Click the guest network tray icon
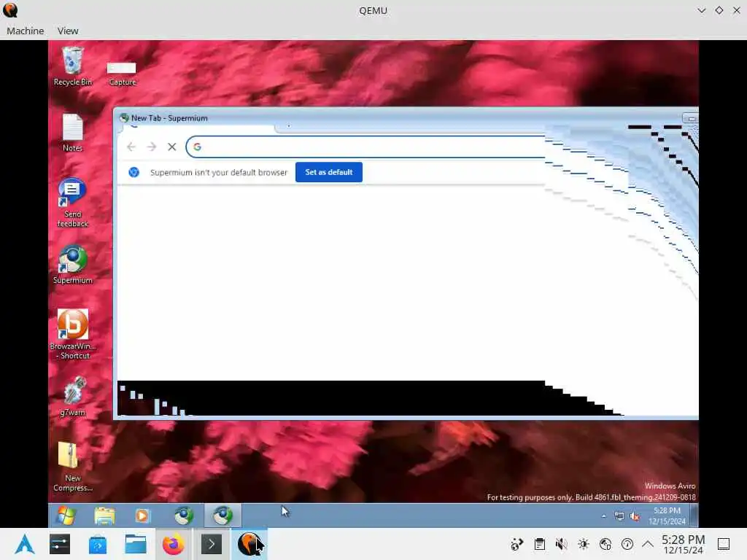 [619, 516]
